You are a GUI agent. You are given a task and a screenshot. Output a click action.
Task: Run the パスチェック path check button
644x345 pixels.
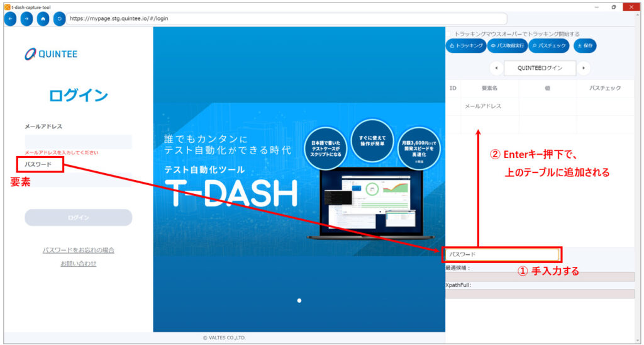(x=548, y=46)
